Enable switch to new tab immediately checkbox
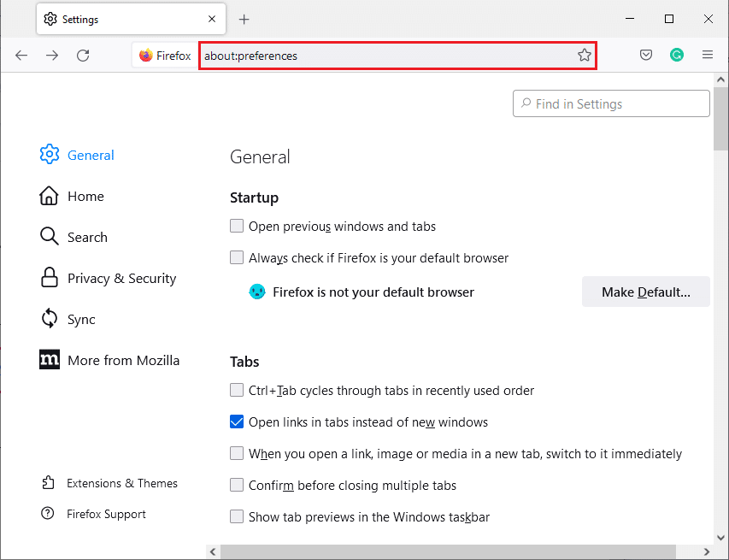The image size is (729, 560). coord(237,453)
